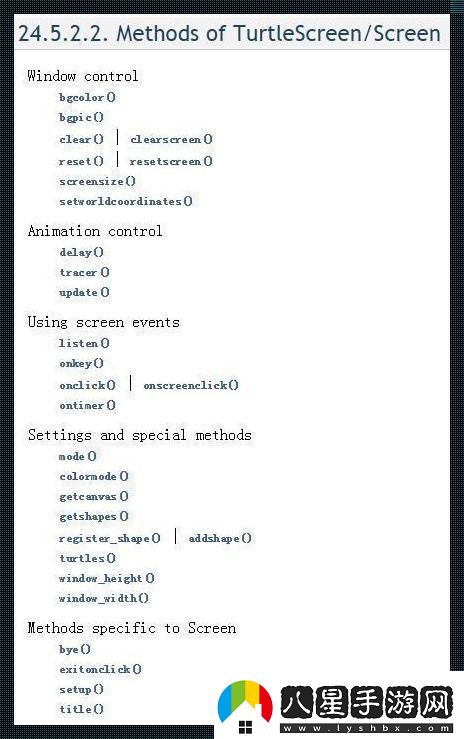Click the colorful house logo icon
This screenshot has height=739, width=464.
point(245,706)
